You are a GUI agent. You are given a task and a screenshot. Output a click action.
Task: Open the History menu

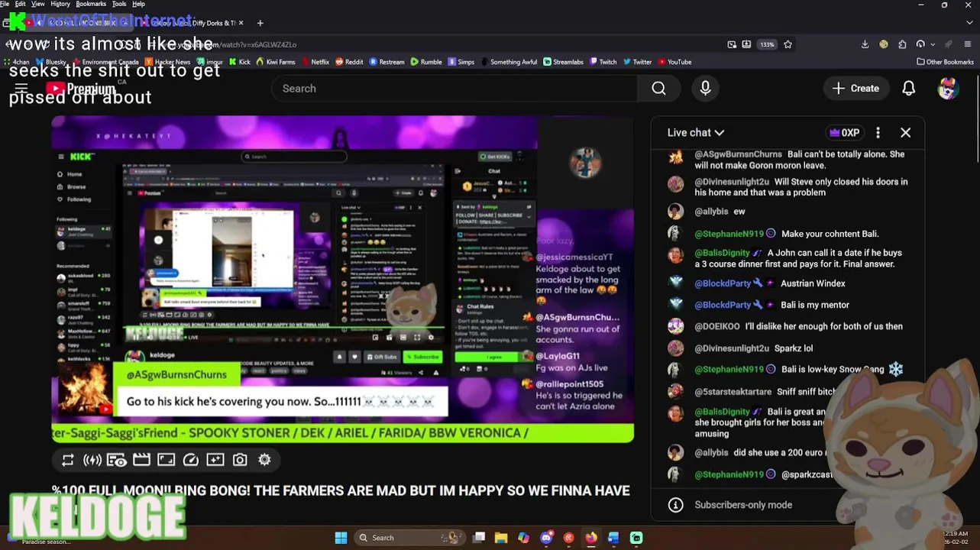click(x=60, y=4)
